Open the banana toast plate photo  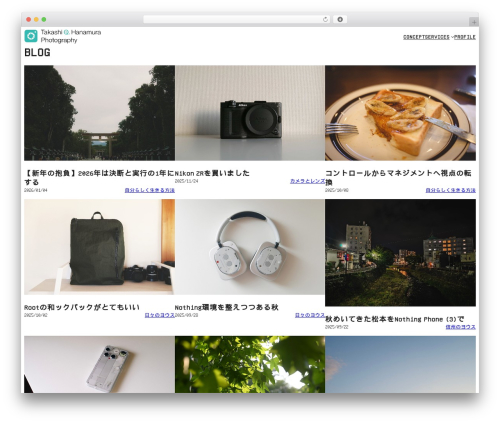coord(400,113)
